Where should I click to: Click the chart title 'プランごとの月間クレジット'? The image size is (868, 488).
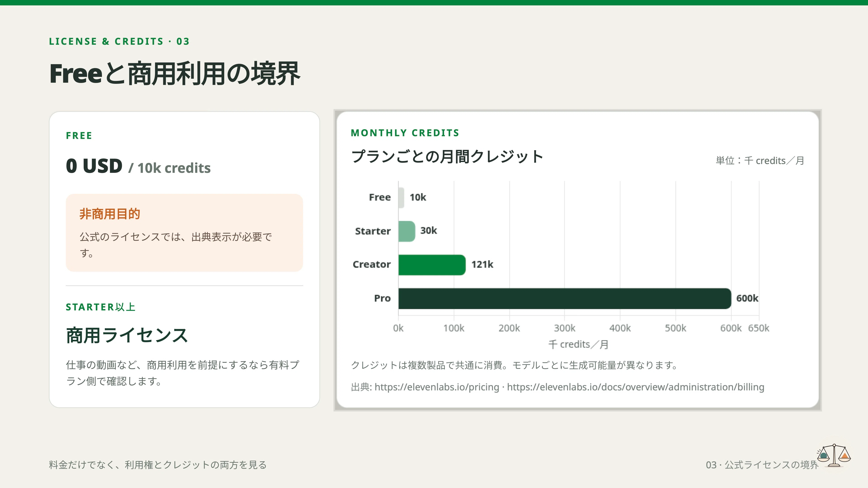coord(447,157)
